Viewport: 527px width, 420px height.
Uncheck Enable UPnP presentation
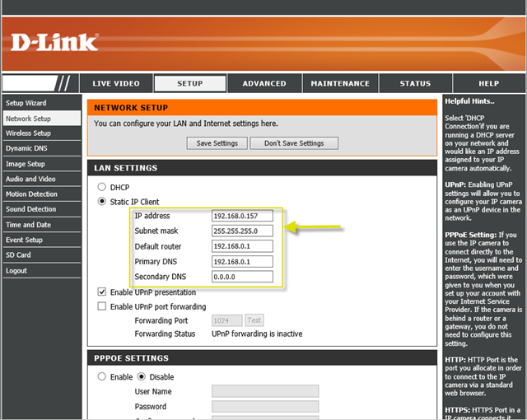pos(101,292)
